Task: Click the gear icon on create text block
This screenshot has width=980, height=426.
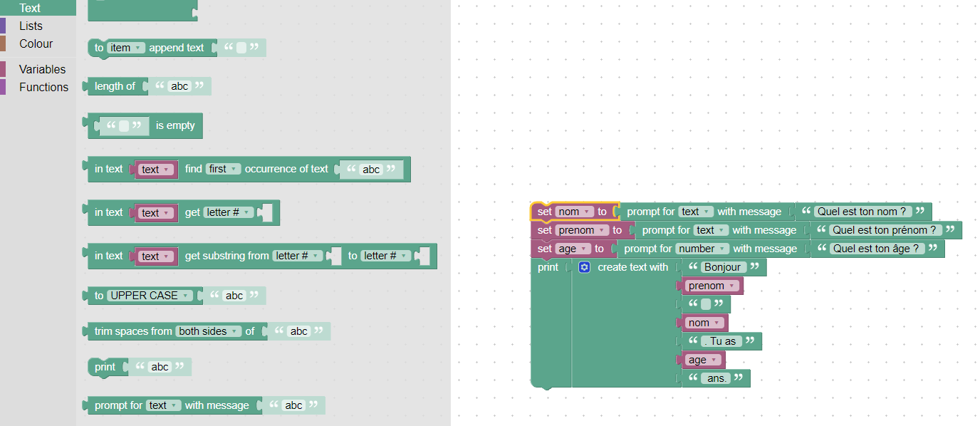Action: [x=585, y=267]
